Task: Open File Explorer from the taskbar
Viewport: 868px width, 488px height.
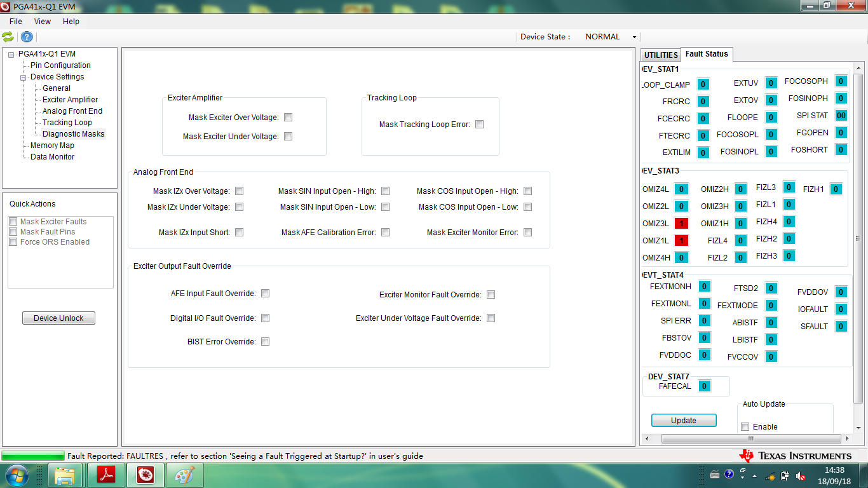Action: point(65,475)
